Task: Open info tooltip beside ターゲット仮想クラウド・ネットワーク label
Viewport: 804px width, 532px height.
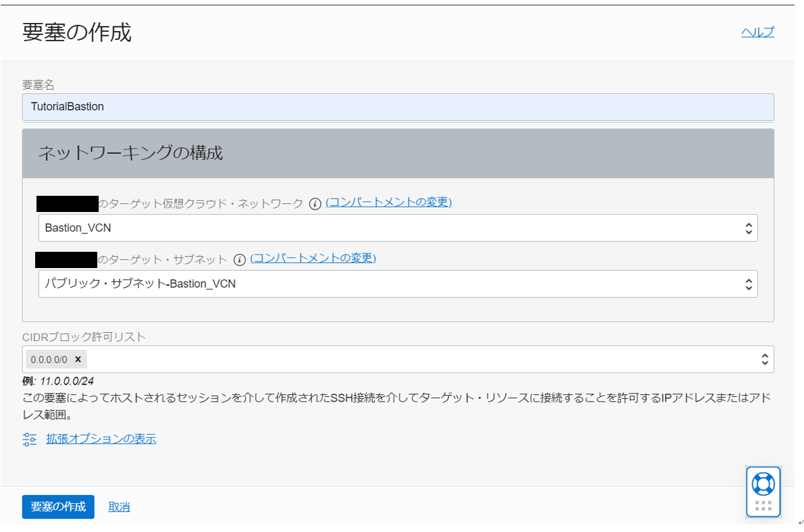Action: [x=314, y=202]
